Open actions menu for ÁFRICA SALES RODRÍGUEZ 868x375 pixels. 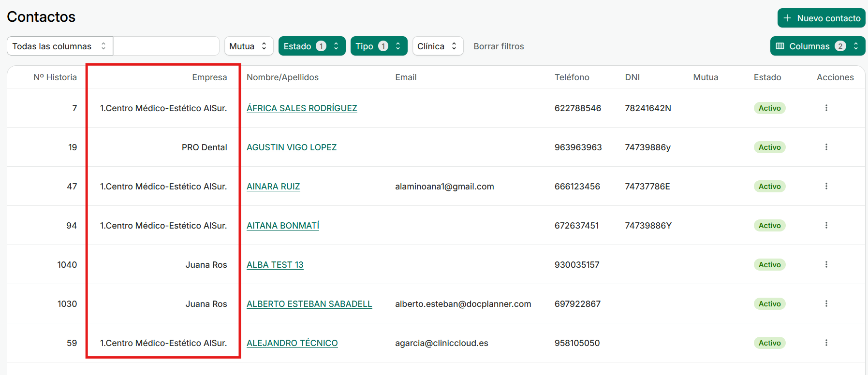pyautogui.click(x=826, y=108)
